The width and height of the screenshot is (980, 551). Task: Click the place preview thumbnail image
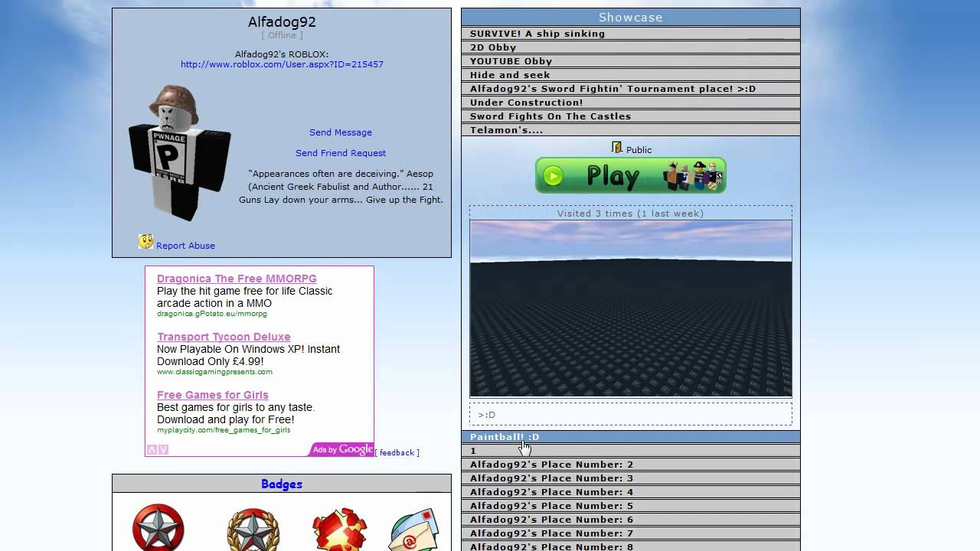tap(630, 309)
